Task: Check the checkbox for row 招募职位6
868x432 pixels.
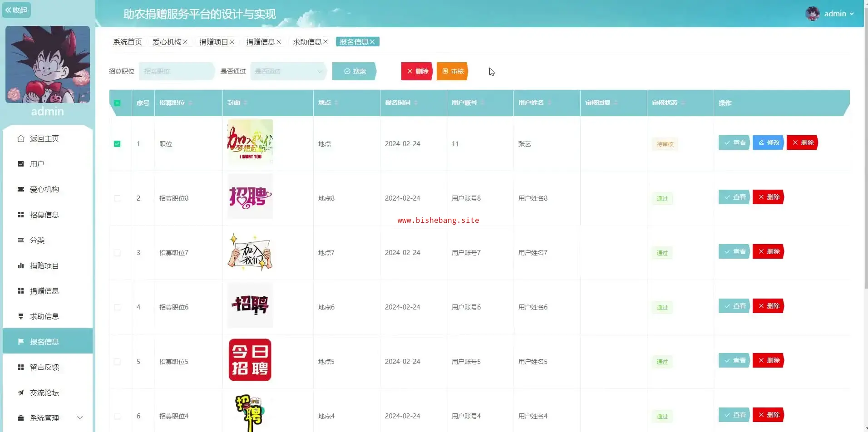Action: click(x=117, y=307)
